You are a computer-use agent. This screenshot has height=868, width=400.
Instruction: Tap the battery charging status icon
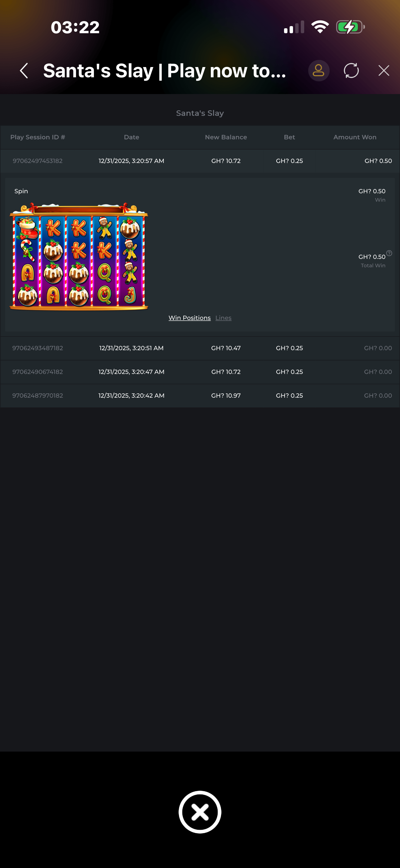[x=350, y=27]
